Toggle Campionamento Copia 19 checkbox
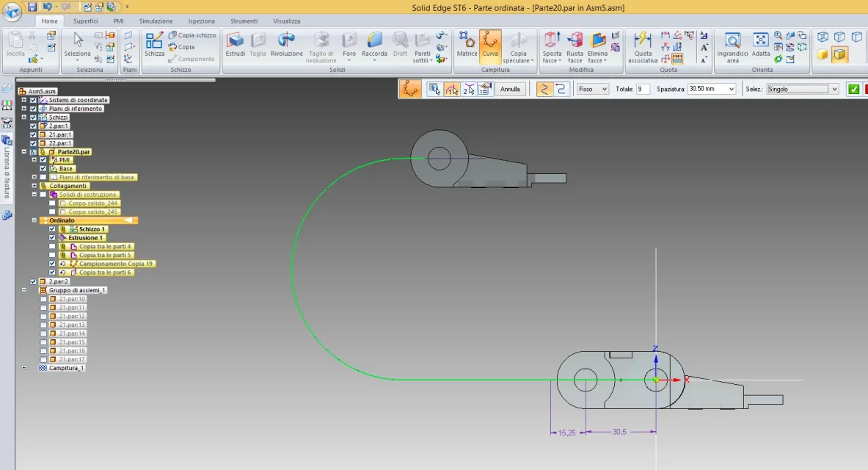 point(52,264)
